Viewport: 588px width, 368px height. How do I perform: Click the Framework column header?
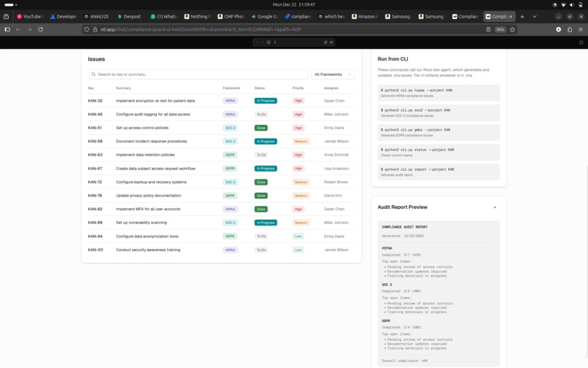point(231,88)
